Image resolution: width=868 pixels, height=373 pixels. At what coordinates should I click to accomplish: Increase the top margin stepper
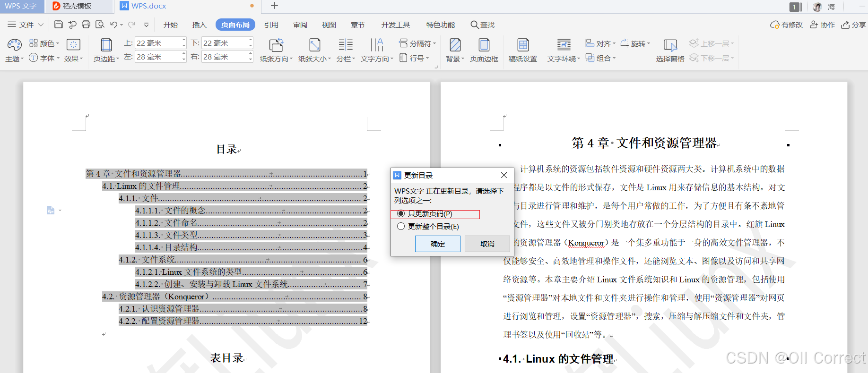coord(184,40)
